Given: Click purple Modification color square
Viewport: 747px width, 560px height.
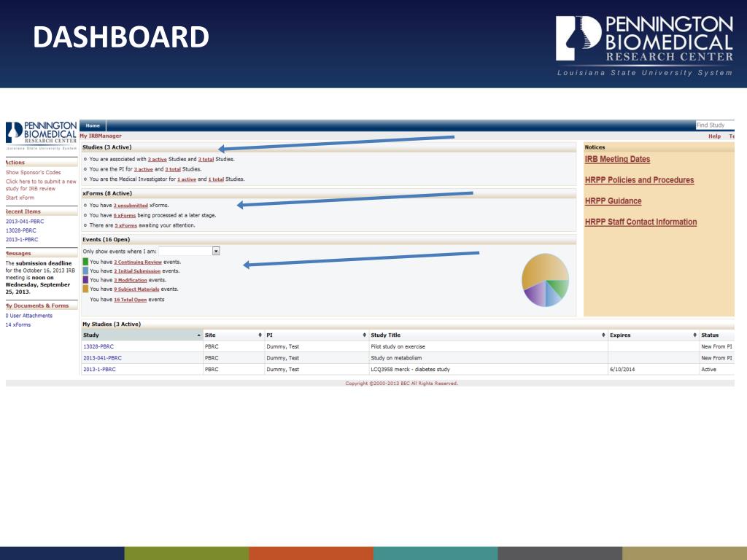Looking at the screenshot, I should (86, 280).
